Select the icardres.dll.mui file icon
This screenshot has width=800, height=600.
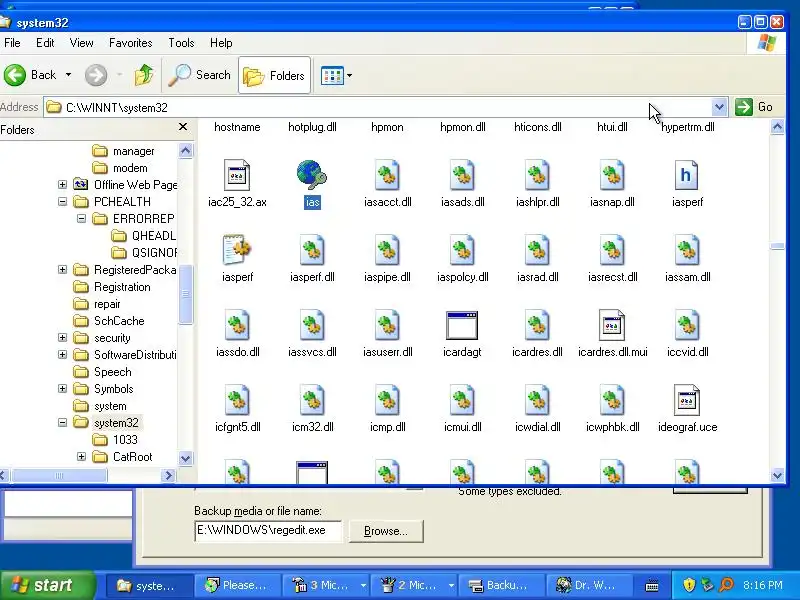pyautogui.click(x=612, y=324)
